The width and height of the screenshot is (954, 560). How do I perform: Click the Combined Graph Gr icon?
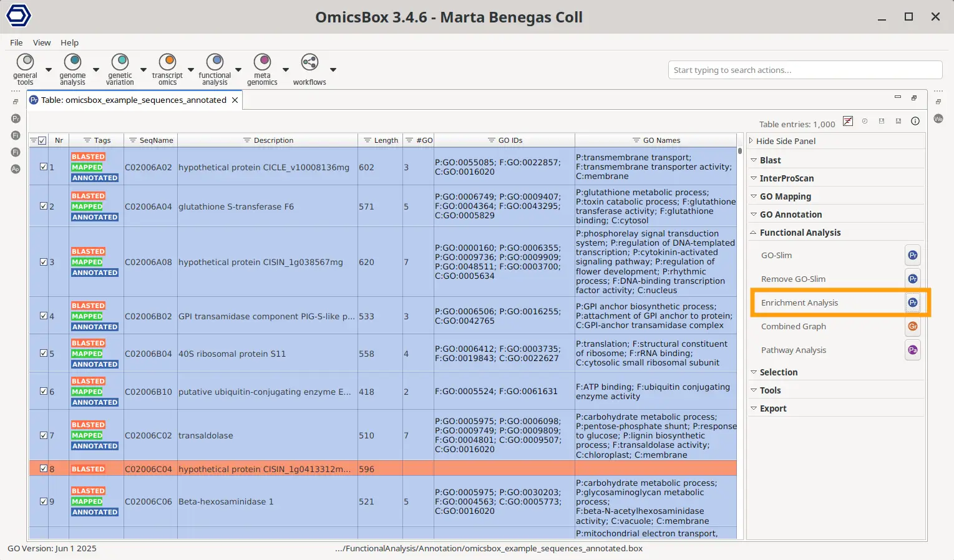pos(913,326)
